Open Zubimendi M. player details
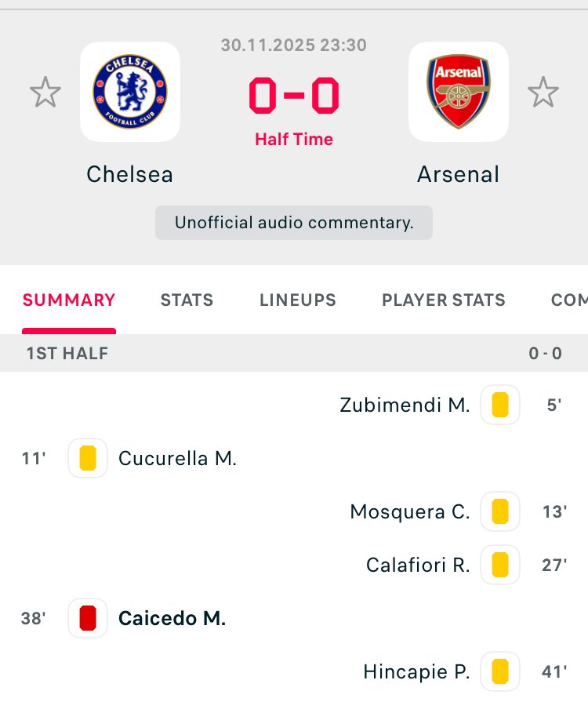The image size is (588, 702). pos(405,405)
